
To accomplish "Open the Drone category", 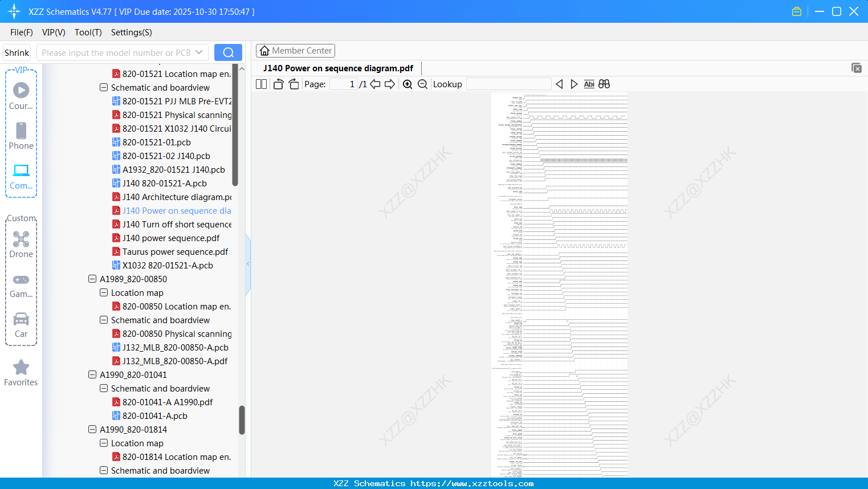I will [21, 244].
